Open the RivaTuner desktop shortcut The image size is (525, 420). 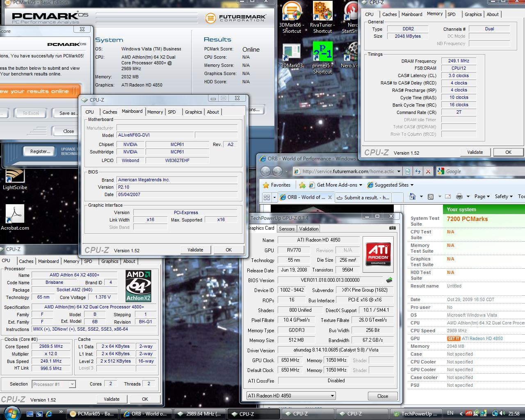click(x=322, y=17)
